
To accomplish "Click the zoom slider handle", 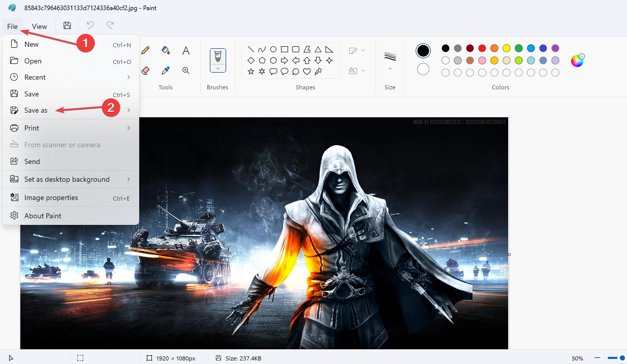I will click(622, 358).
